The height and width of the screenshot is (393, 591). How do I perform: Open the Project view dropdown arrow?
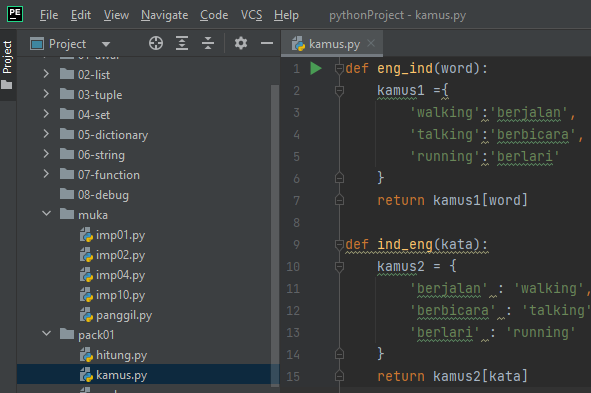106,44
